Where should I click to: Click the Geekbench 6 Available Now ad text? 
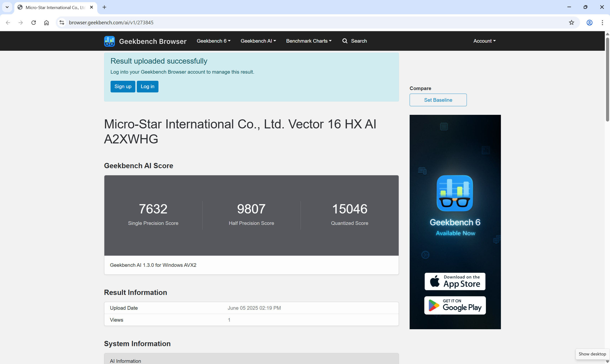(x=455, y=227)
